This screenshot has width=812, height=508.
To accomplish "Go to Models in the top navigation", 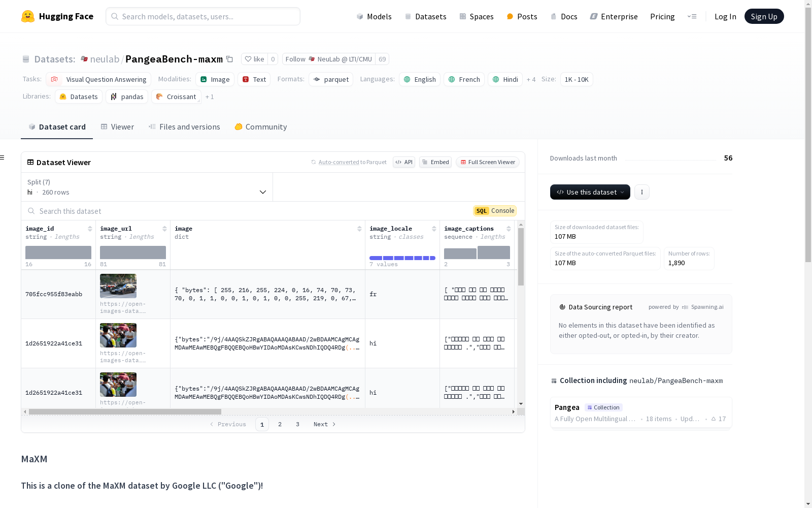I will 374,16.
